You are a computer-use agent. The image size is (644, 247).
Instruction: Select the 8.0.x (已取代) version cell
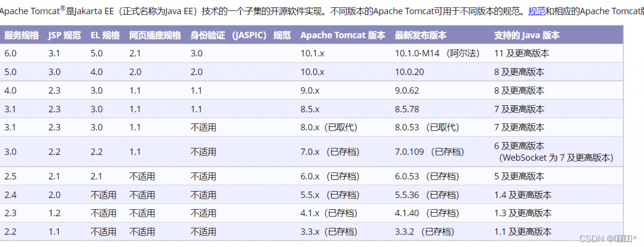click(x=329, y=128)
